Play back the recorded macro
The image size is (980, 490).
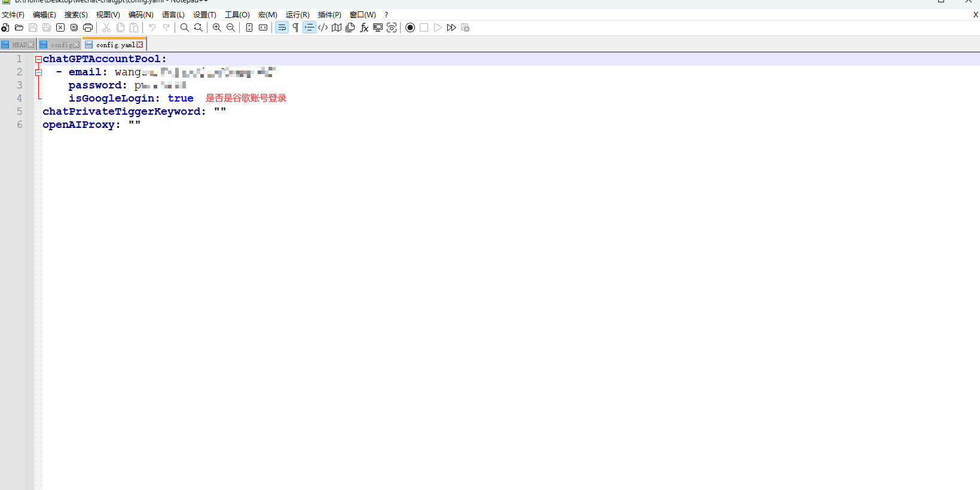(438, 27)
